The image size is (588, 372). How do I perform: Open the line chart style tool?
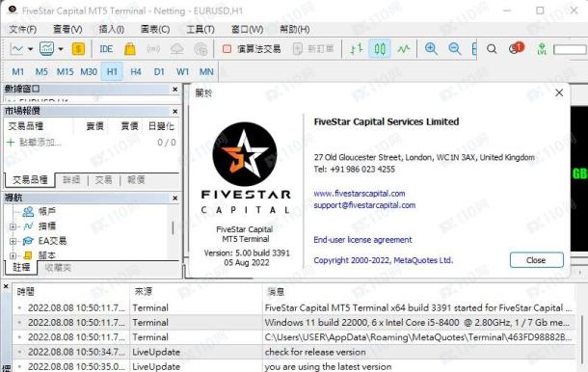click(17, 49)
